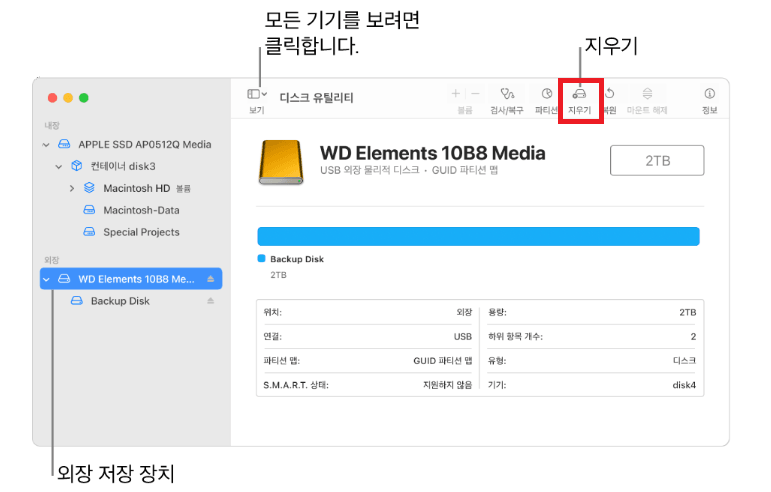This screenshot has height=492, width=771.
Task: Click the APPLE SSD drive icon
Action: tap(64, 144)
